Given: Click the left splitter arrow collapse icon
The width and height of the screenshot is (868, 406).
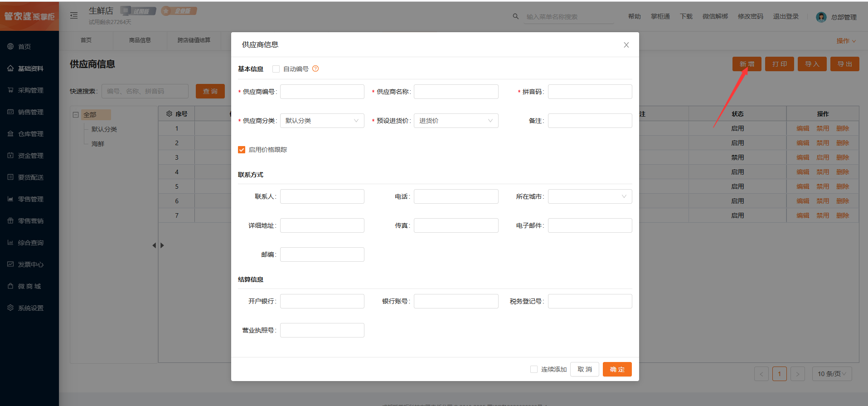Looking at the screenshot, I should 154,245.
